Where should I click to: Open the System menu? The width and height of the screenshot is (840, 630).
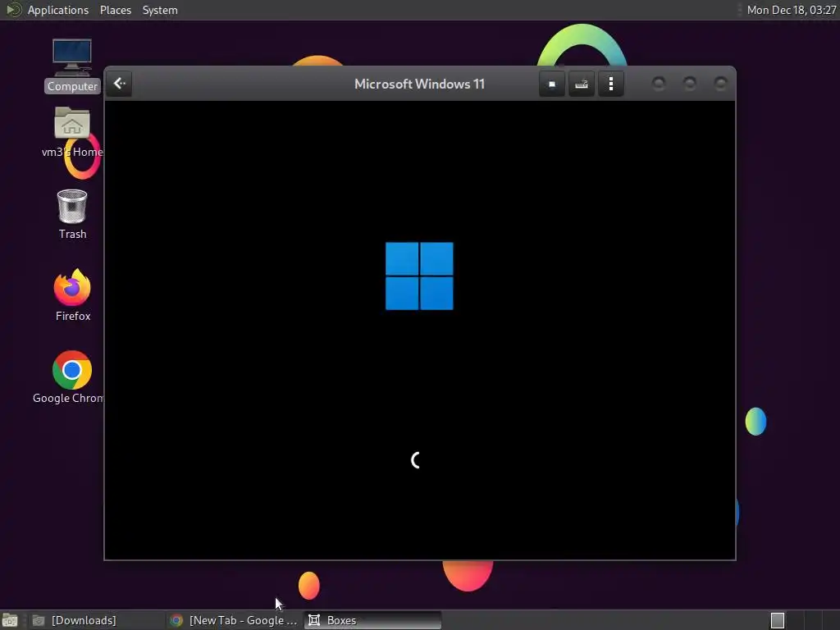[x=160, y=10]
